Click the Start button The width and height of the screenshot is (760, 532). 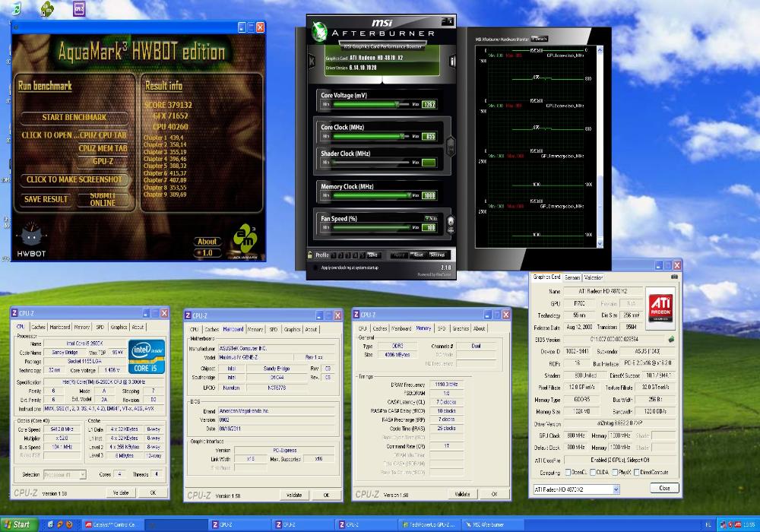[x=17, y=524]
